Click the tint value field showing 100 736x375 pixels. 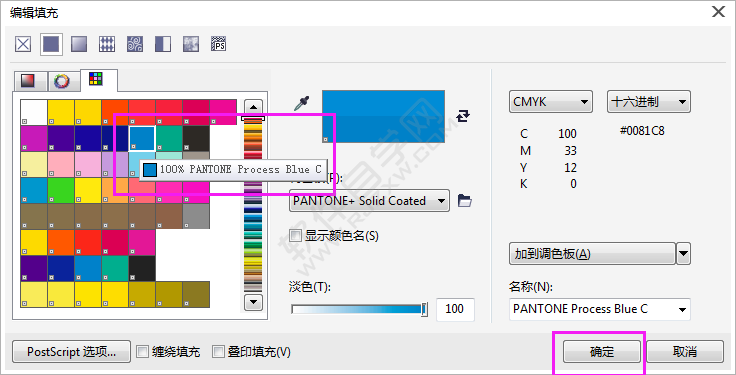click(455, 309)
